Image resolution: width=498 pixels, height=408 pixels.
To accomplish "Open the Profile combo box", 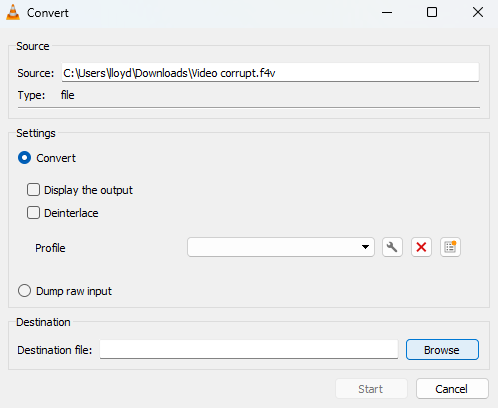I will coord(281,247).
